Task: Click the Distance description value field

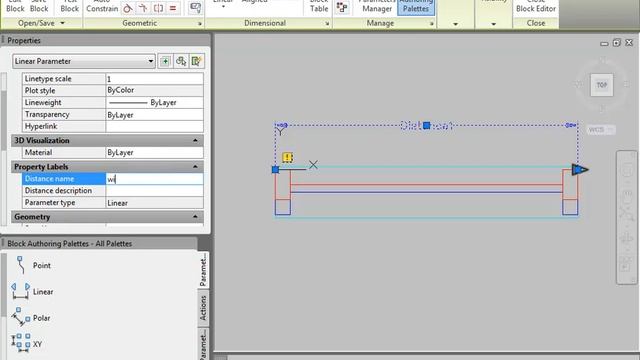Action: point(154,191)
